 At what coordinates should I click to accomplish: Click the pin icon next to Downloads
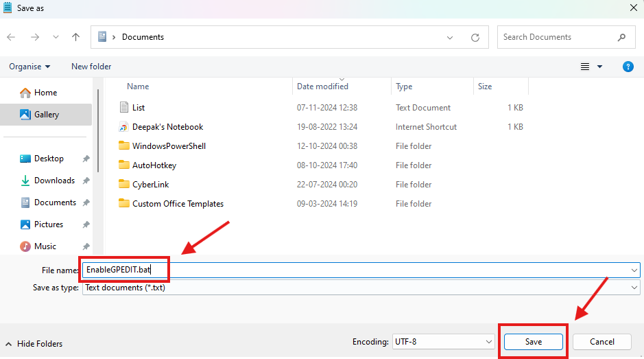click(x=86, y=181)
